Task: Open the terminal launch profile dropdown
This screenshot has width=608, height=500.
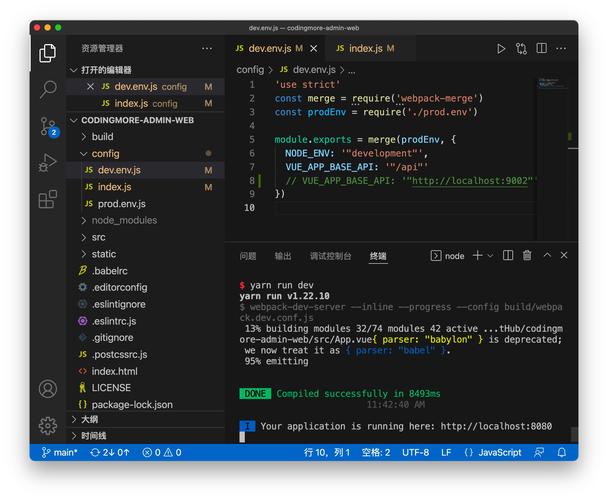Action: point(490,256)
